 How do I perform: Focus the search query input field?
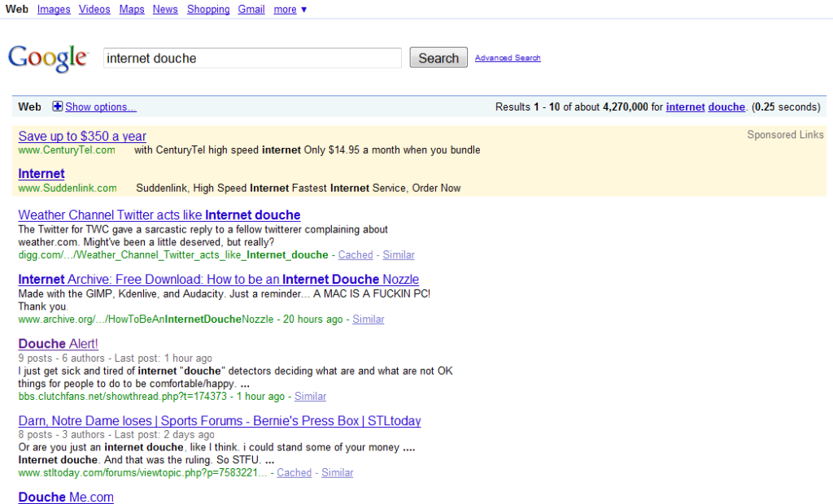click(x=252, y=58)
